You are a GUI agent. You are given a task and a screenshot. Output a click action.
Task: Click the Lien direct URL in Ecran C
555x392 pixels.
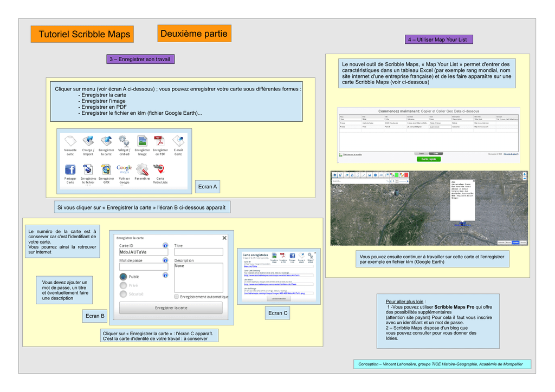point(270,284)
